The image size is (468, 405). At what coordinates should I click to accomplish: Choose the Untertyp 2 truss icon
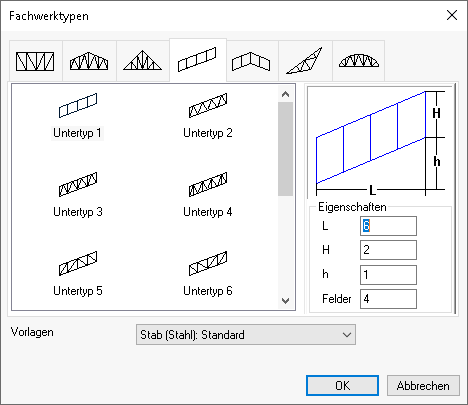tap(208, 105)
